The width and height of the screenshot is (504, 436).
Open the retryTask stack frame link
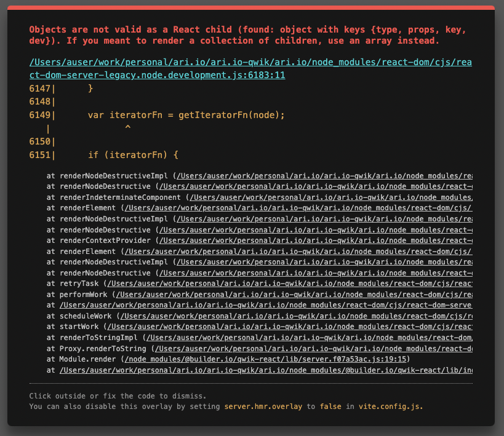pos(290,283)
